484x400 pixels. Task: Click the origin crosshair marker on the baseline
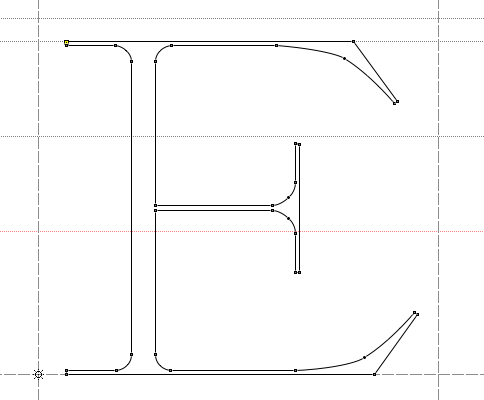point(39,375)
